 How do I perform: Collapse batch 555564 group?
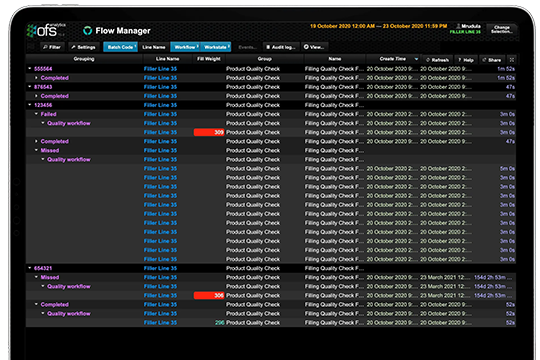(30, 69)
